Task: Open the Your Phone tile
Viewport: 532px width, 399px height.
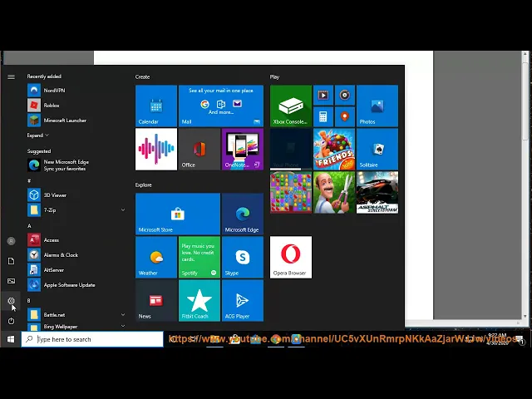Action: (291, 150)
